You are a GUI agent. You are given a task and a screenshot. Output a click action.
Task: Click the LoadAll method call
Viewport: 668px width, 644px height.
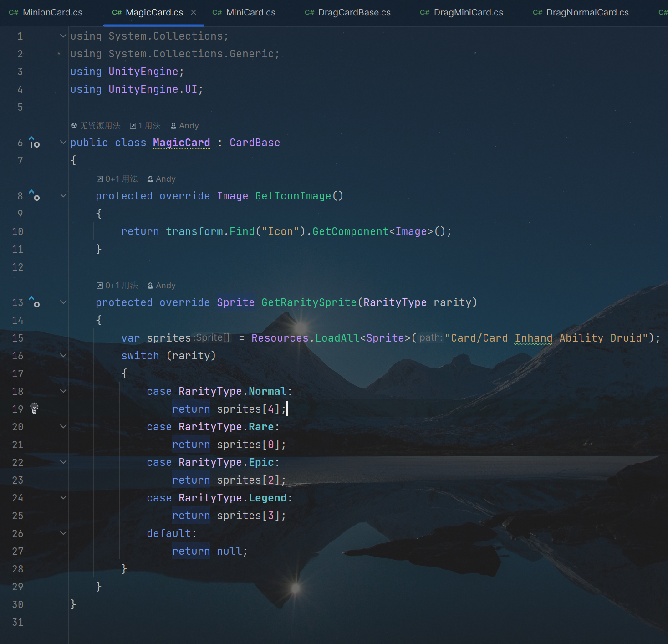(338, 338)
